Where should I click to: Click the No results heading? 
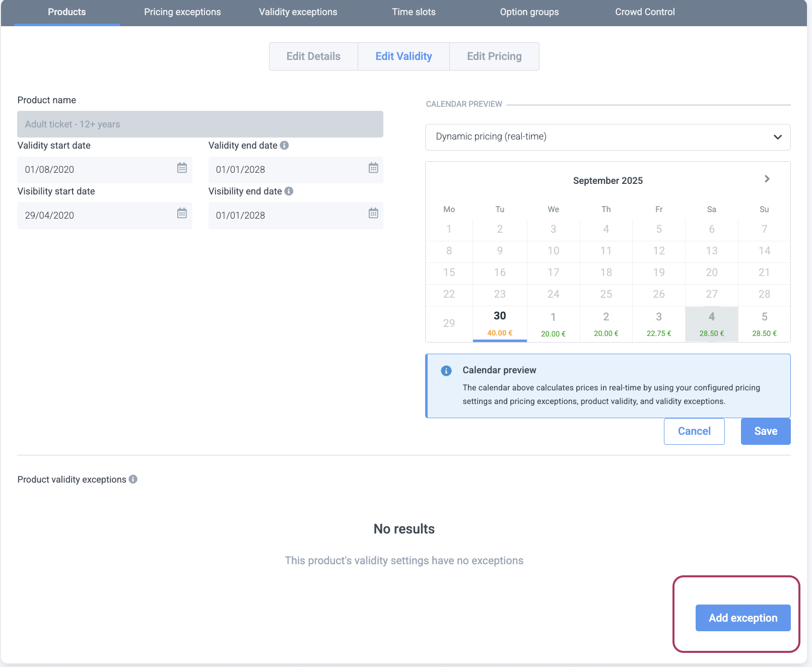pos(404,529)
